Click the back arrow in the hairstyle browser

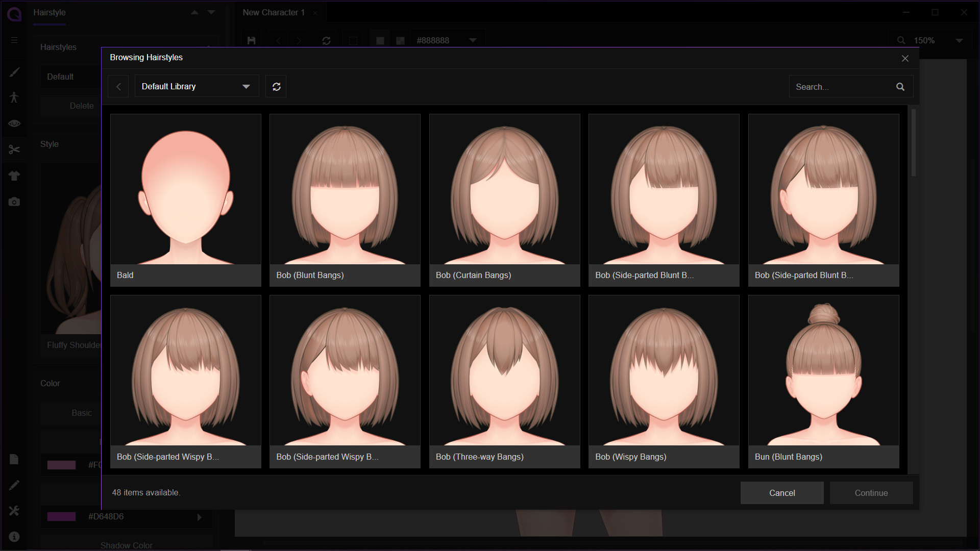[x=118, y=87]
